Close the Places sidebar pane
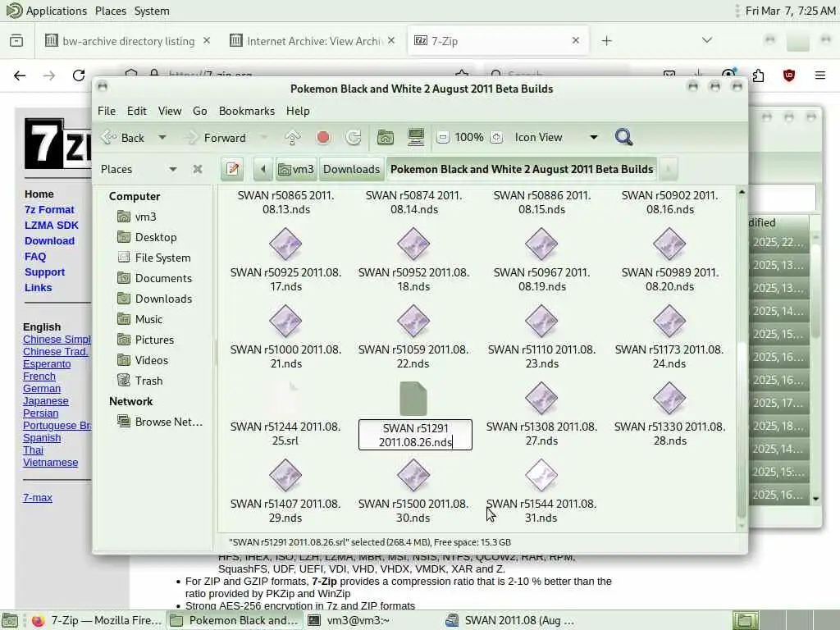Screen dimensions: 840x630 pos(198,169)
